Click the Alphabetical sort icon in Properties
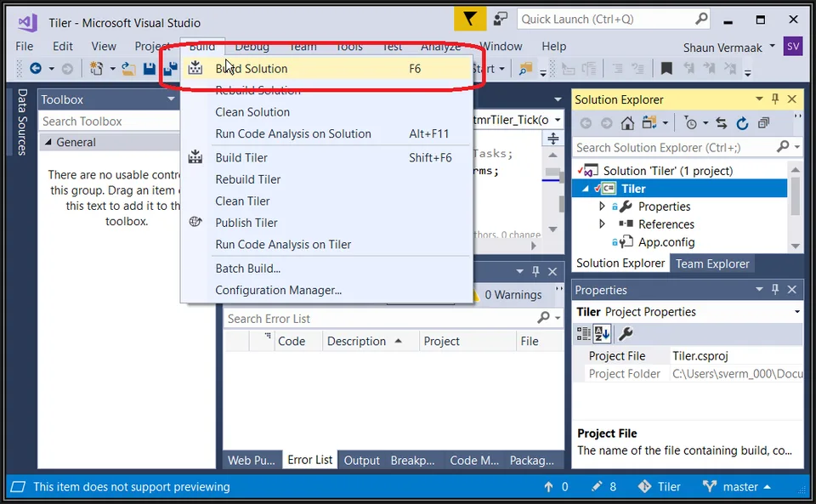816x504 pixels. (x=602, y=333)
